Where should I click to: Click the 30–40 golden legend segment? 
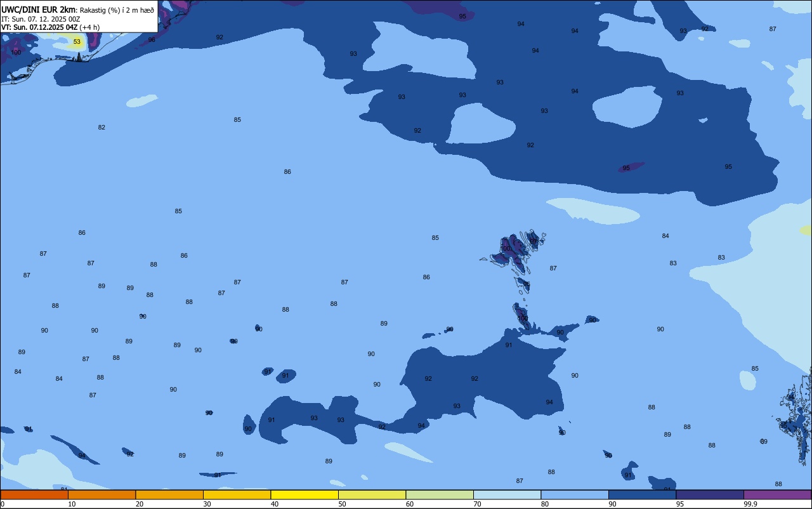coord(237,494)
